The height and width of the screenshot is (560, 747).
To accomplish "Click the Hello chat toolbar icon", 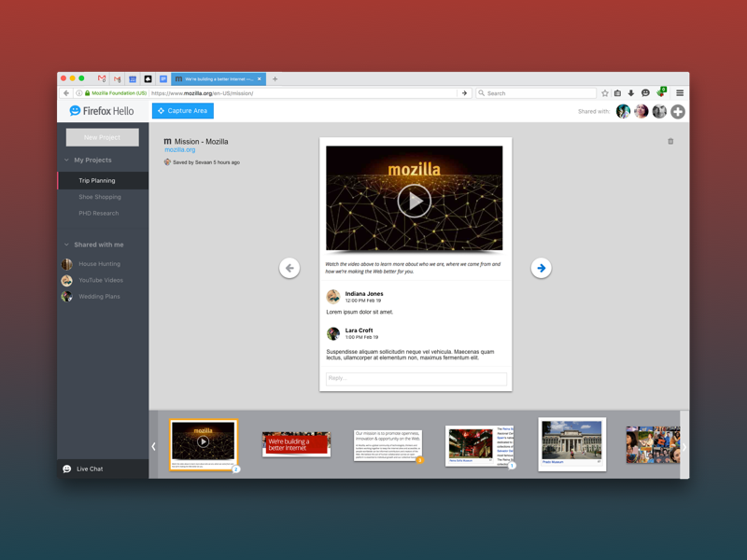I will [x=645, y=92].
